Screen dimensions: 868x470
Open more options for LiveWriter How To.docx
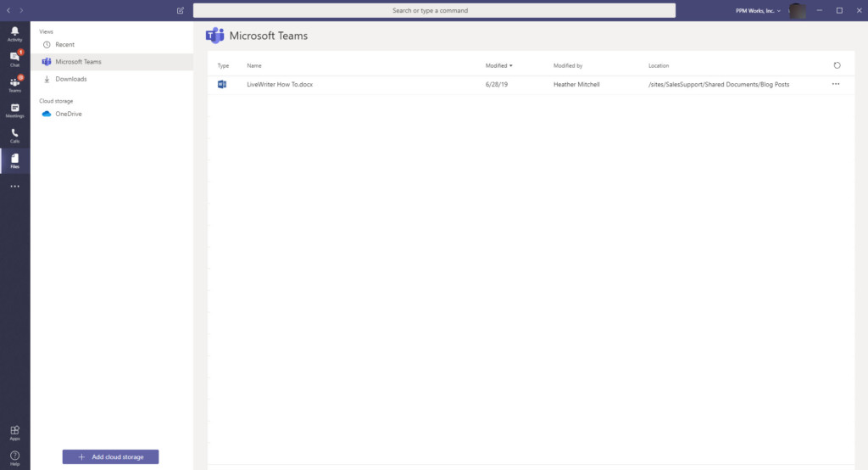(x=836, y=84)
